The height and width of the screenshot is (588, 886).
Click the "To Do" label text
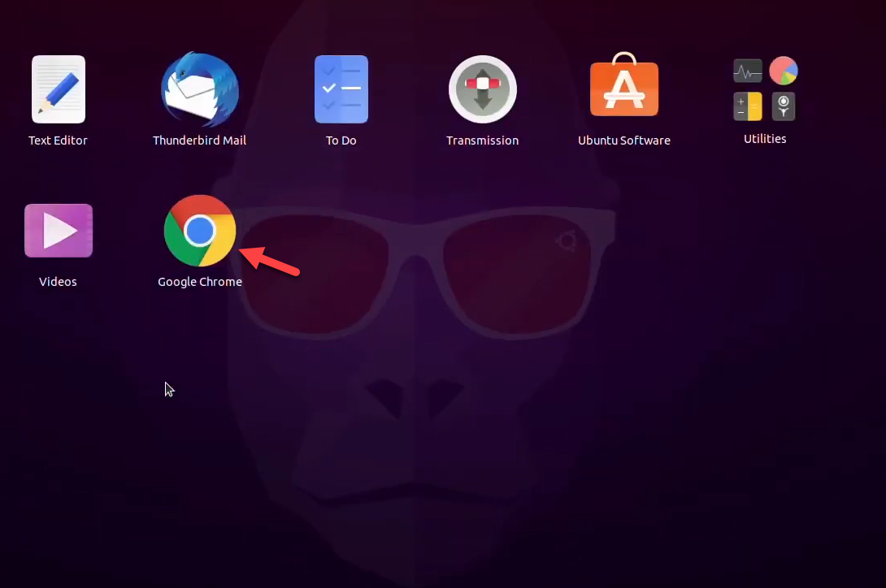click(x=341, y=141)
